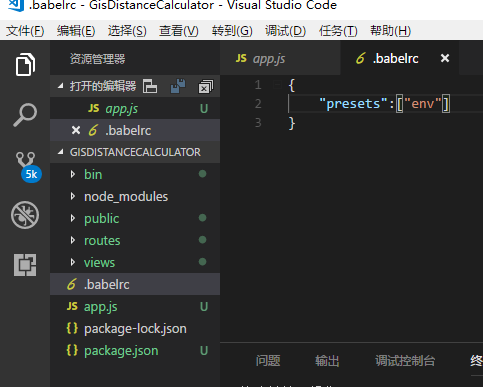483x387 pixels.
Task: Open the 任务(T) menu
Action: [x=338, y=31]
